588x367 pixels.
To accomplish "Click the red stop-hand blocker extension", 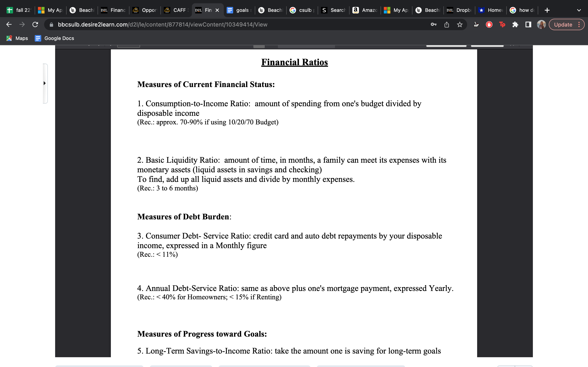I will (489, 24).
